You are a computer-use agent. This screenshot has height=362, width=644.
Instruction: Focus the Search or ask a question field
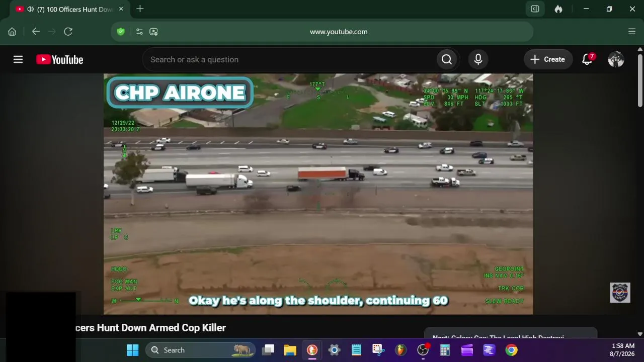[x=289, y=59]
